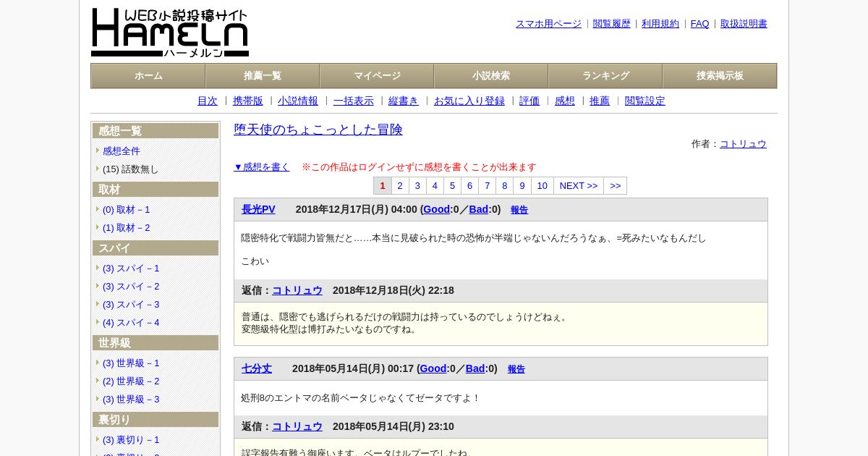Report 七分丈's comment via 報告
This screenshot has width=868, height=456.
tap(516, 369)
